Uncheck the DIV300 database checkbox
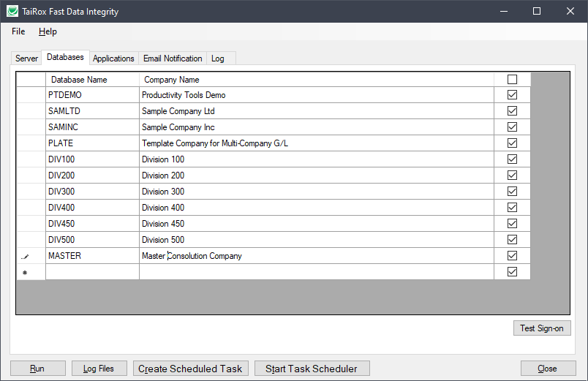Image resolution: width=588 pixels, height=381 pixels. [x=512, y=192]
